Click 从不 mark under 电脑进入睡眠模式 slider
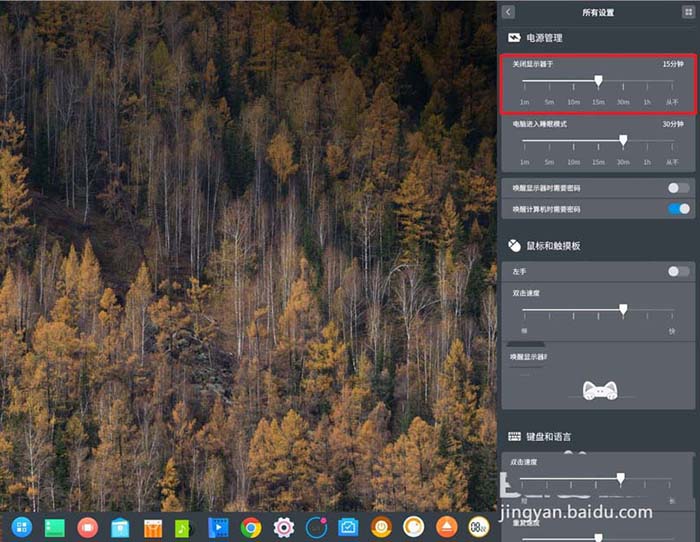Viewport: 700px width, 542px height. (x=672, y=162)
